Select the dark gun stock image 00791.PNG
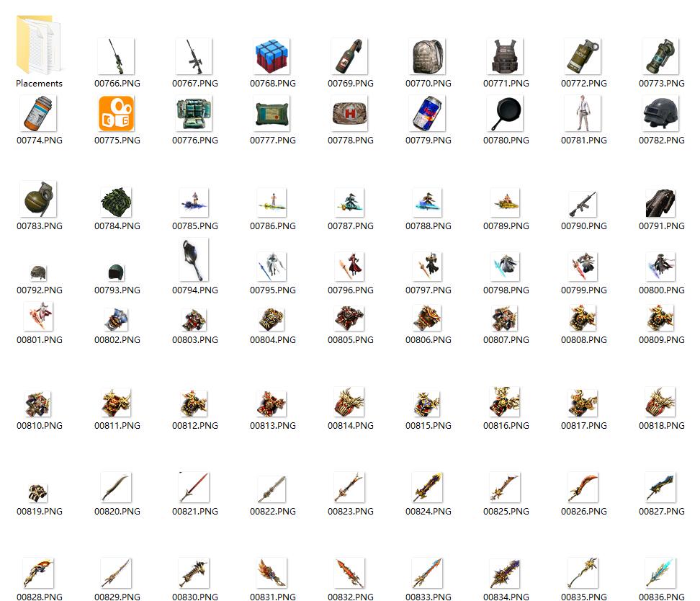700x601 pixels. click(x=660, y=202)
